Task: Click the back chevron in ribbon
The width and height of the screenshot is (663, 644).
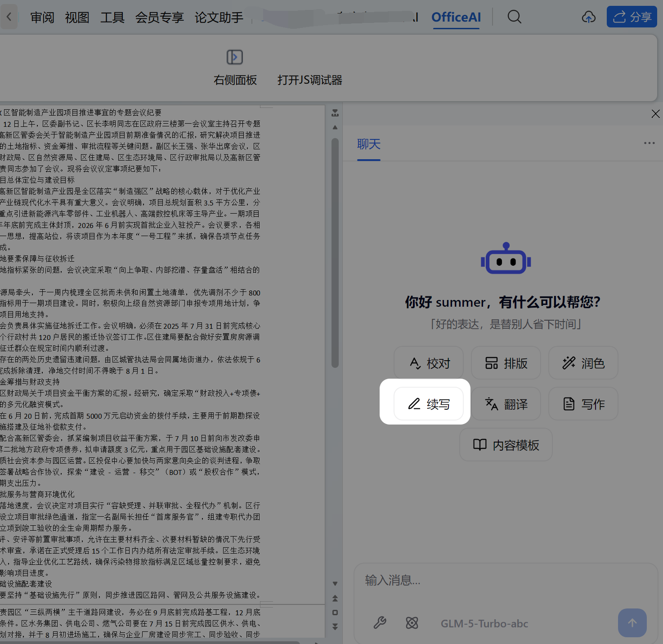Action: (9, 17)
